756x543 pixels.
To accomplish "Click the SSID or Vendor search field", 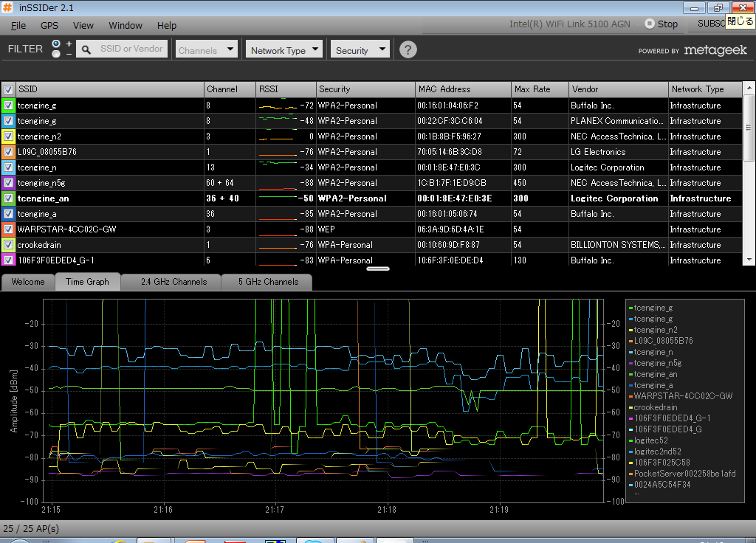I will click(131, 49).
